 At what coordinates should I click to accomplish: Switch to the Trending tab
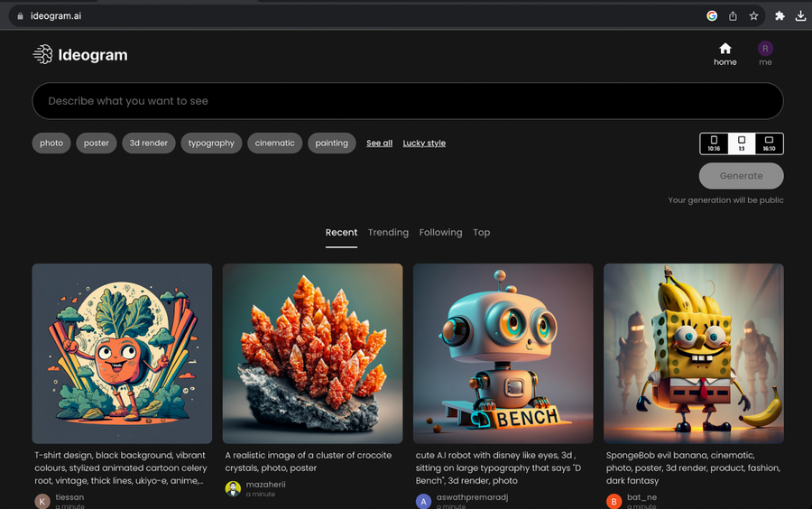[388, 233]
